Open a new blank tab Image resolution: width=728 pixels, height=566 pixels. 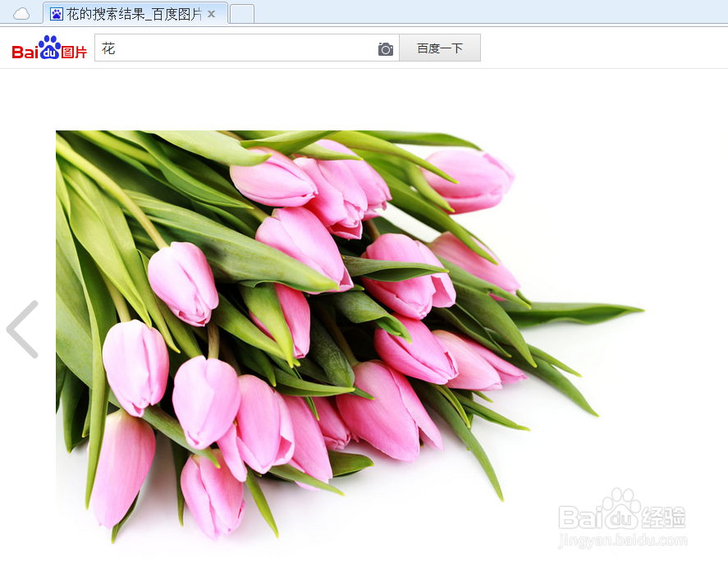[242, 14]
